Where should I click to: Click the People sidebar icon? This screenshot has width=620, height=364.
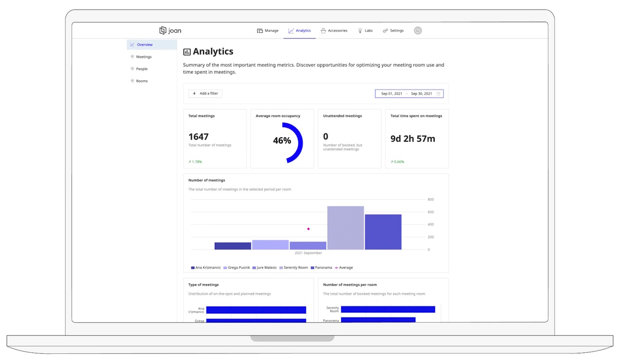pos(133,69)
